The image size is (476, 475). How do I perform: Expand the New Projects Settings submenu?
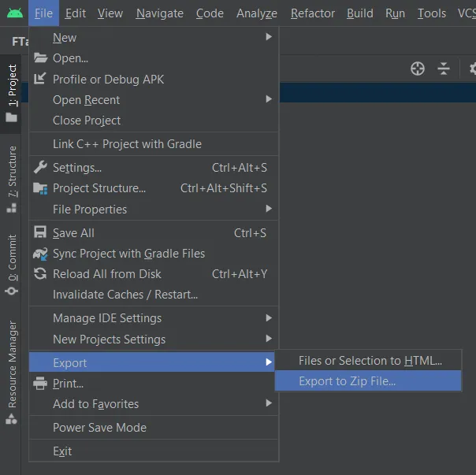pyautogui.click(x=154, y=339)
